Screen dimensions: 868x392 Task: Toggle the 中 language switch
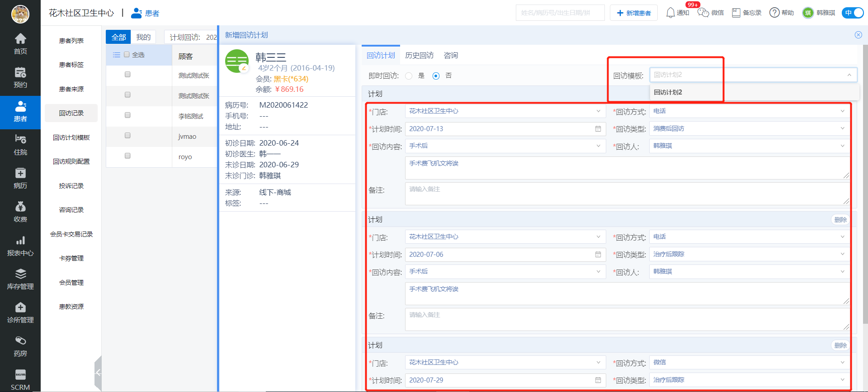tap(853, 13)
